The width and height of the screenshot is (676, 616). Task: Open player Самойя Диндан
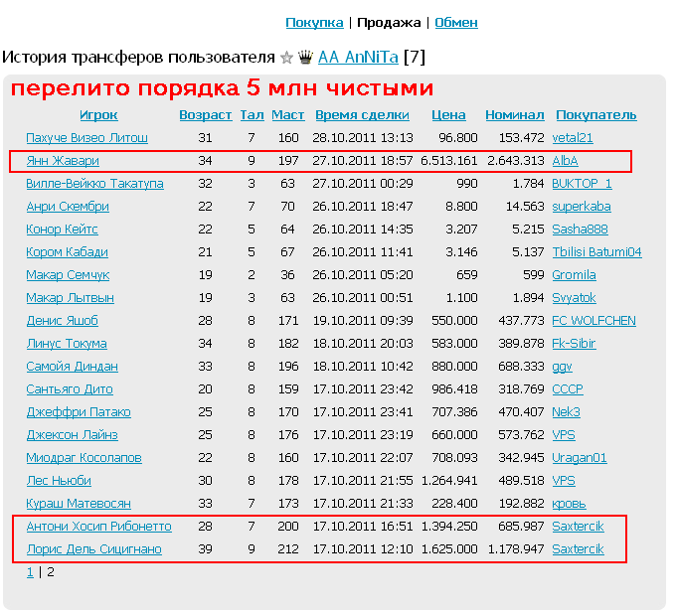72,367
